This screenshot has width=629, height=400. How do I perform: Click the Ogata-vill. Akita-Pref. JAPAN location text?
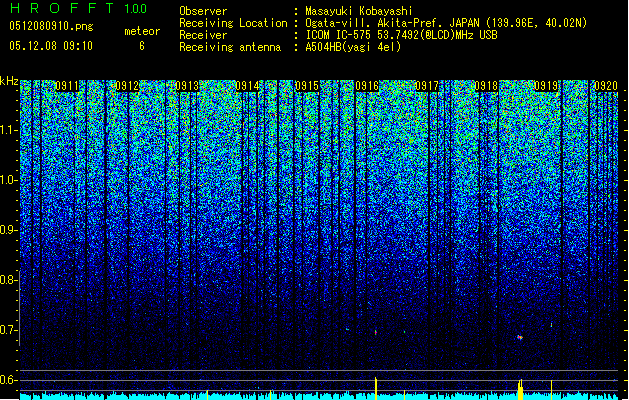tap(446, 23)
